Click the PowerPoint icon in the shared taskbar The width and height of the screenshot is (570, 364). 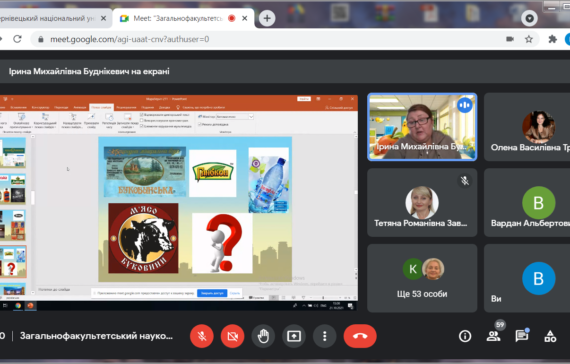pos(30,306)
